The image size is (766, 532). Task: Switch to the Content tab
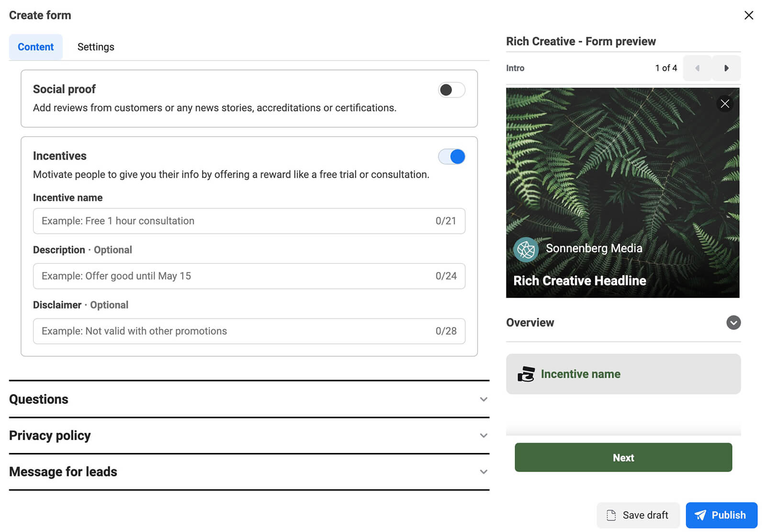(x=36, y=47)
